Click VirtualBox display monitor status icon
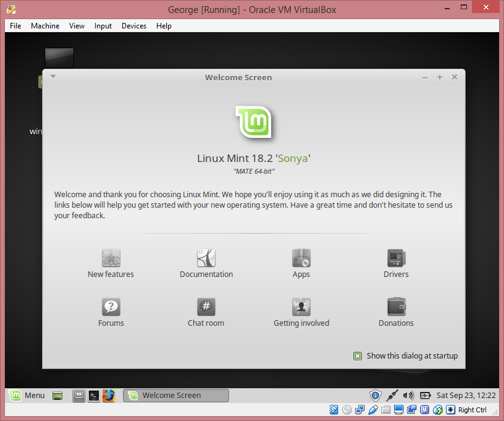This screenshot has height=421, width=504. [x=398, y=410]
